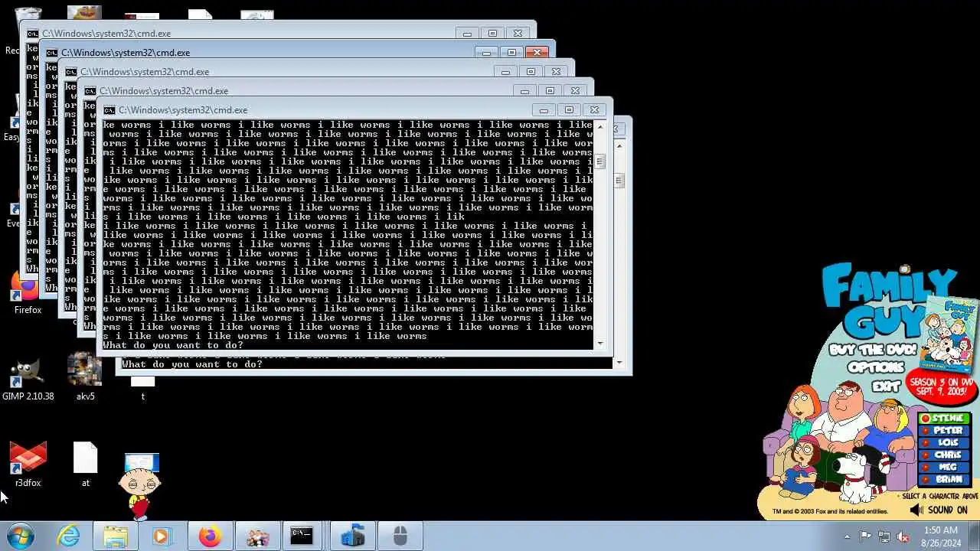Click the speaker icon beside Sound On
Image resolution: width=980 pixels, height=551 pixels.
[x=916, y=510]
